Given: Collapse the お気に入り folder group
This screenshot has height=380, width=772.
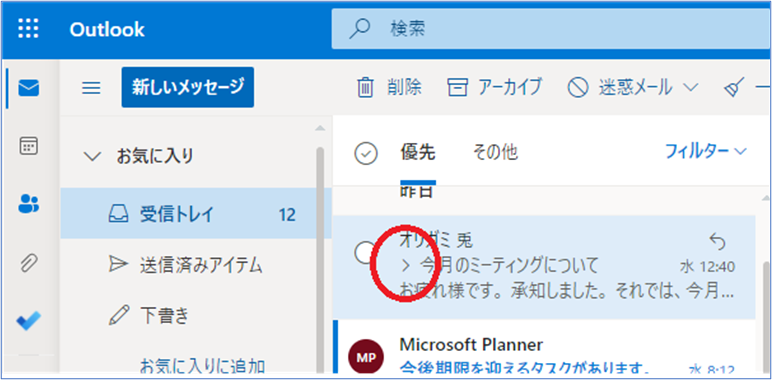Looking at the screenshot, I should [92, 157].
